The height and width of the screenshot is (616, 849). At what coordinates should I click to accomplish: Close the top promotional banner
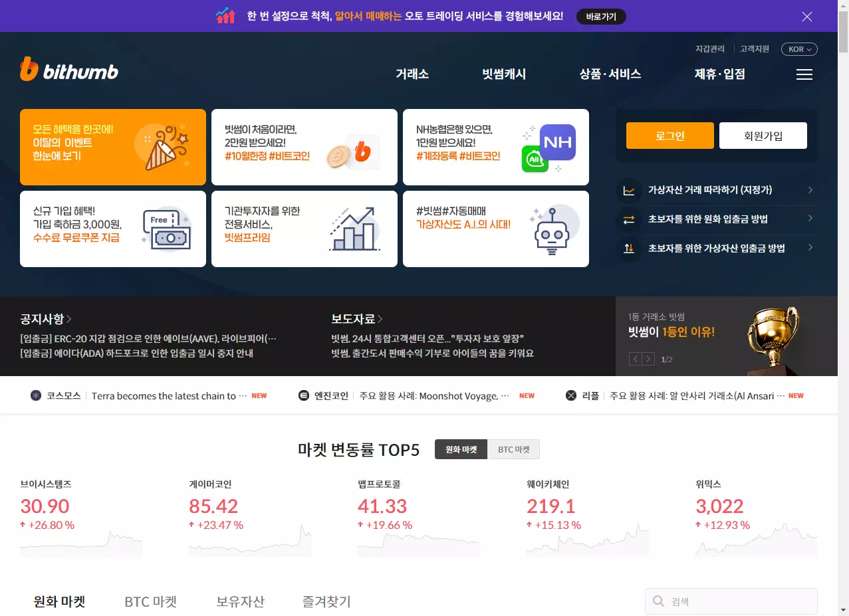(x=807, y=17)
